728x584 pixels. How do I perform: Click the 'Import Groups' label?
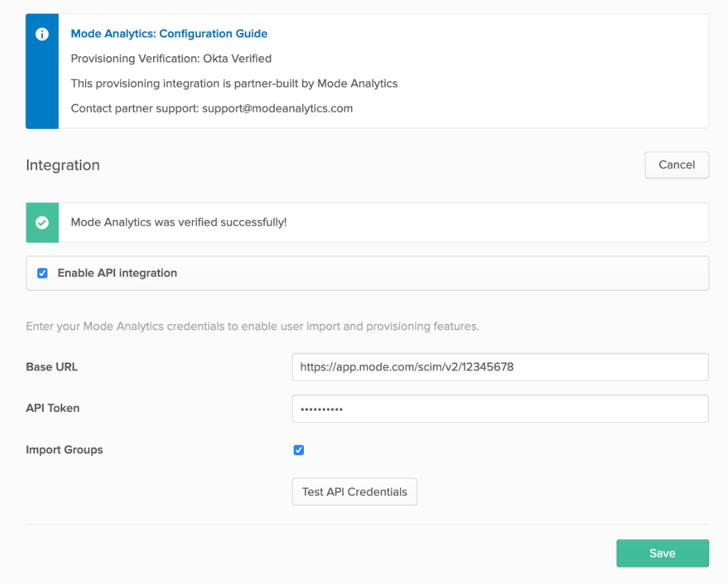pyautogui.click(x=64, y=450)
